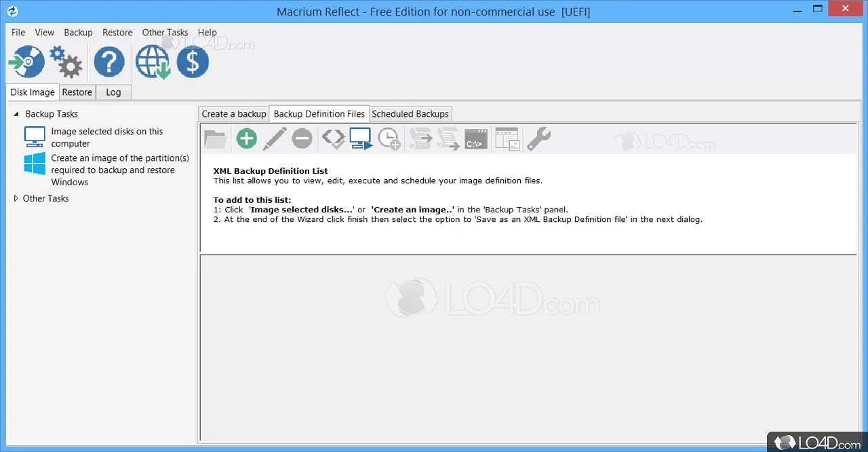Open the Help menu
Screen dimensions: 868x452
point(208,32)
